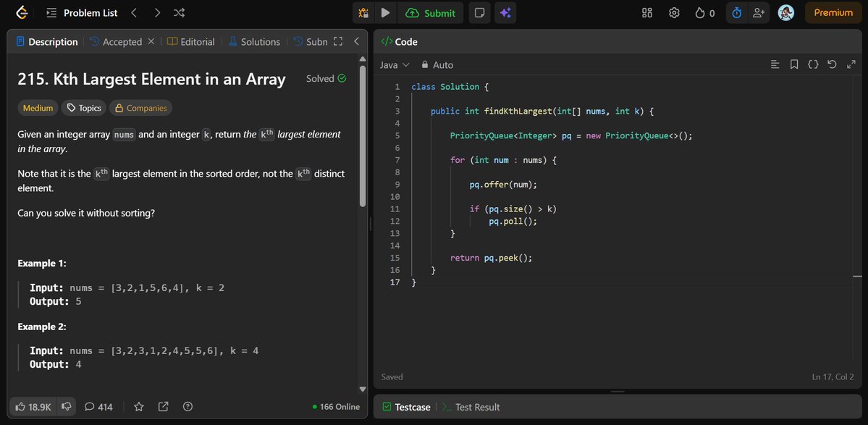Switch to the Accepted tab
The height and width of the screenshot is (425, 868).
point(117,41)
